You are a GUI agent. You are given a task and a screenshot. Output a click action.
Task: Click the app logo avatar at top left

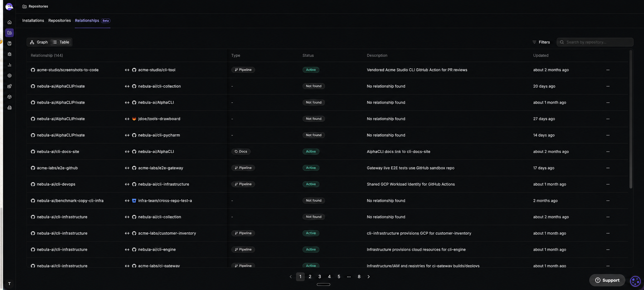(9, 7)
